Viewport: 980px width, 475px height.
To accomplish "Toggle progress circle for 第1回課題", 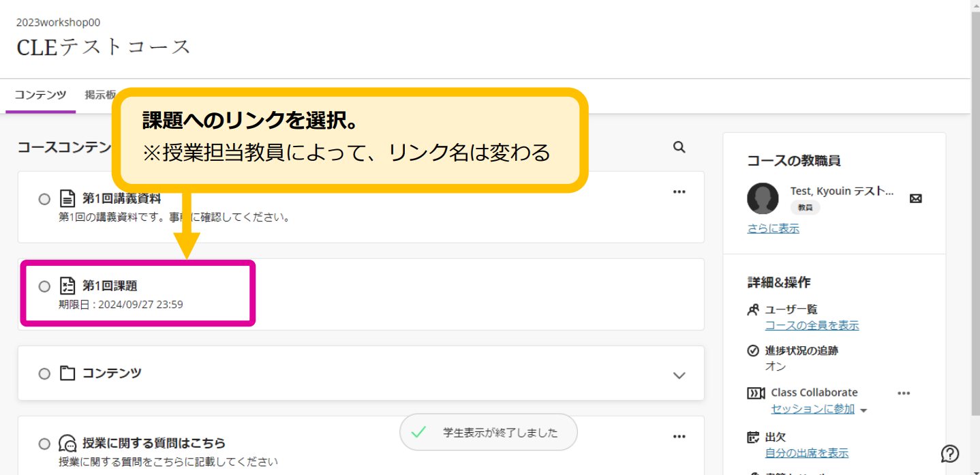I will tap(44, 286).
